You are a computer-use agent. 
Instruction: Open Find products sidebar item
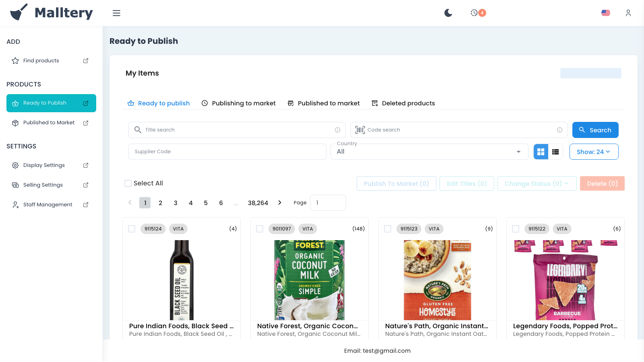pos(51,61)
